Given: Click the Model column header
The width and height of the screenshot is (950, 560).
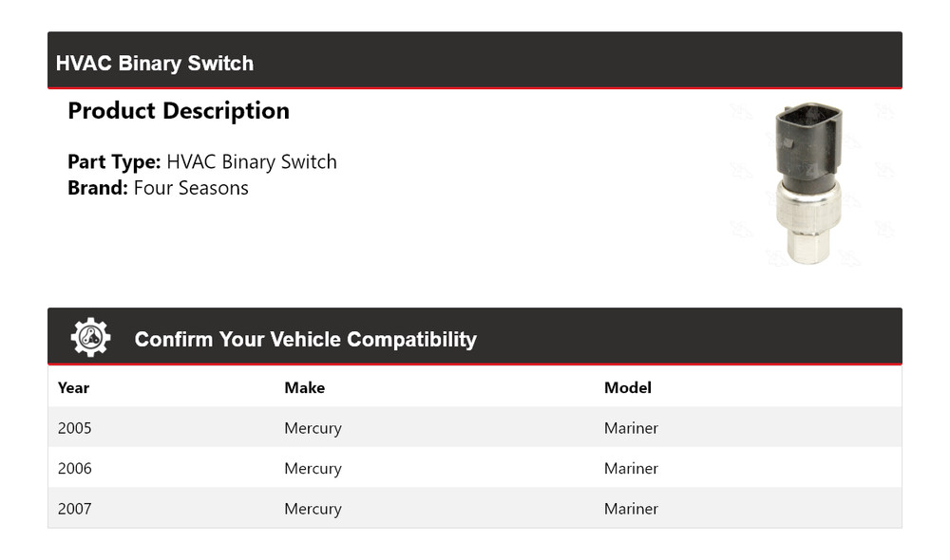Looking at the screenshot, I should click(x=628, y=387).
